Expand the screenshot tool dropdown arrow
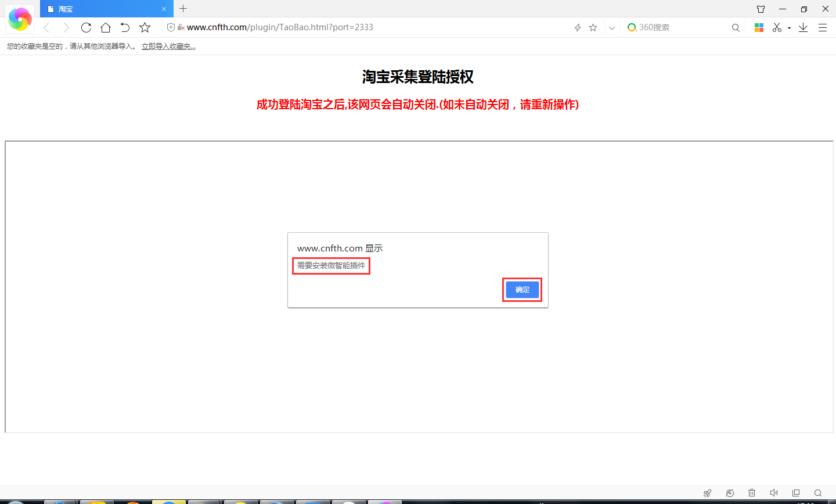Viewport: 836px width, 504px height. 789,28
